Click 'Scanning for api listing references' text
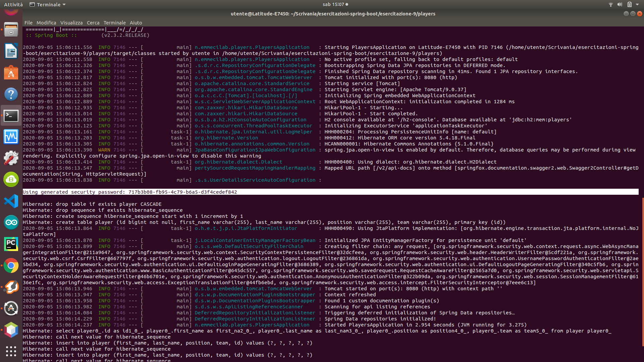Viewport: 644px width, 362px height. pyautogui.click(x=377, y=307)
